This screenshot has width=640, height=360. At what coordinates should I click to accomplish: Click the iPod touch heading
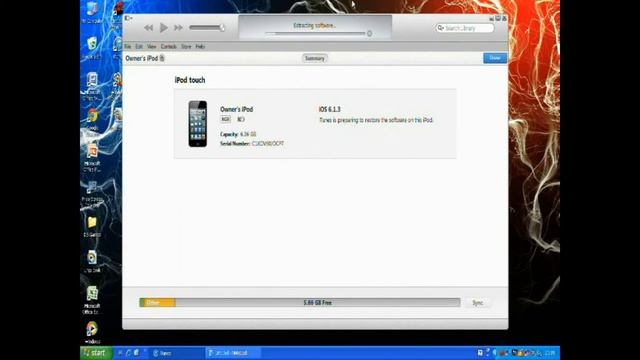click(x=190, y=80)
